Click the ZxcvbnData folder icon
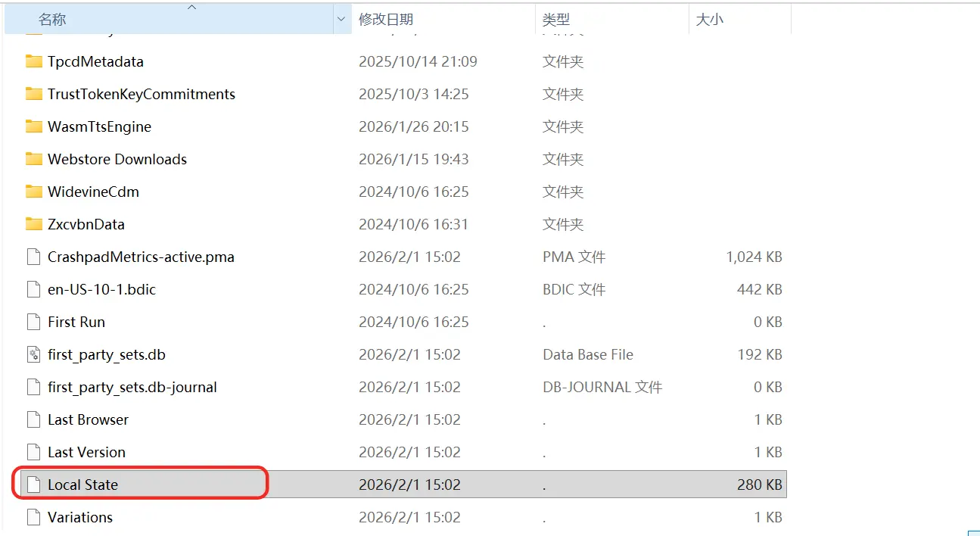 click(x=34, y=224)
